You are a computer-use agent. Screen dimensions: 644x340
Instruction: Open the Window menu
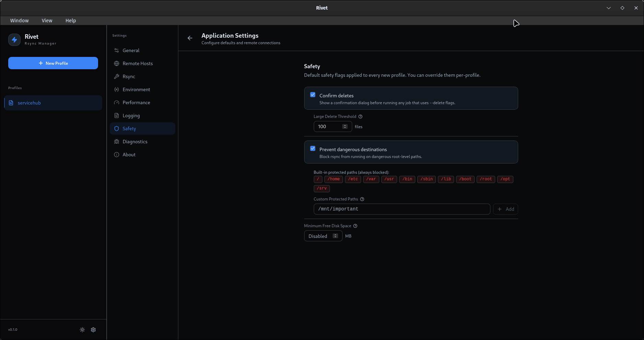pos(20,21)
